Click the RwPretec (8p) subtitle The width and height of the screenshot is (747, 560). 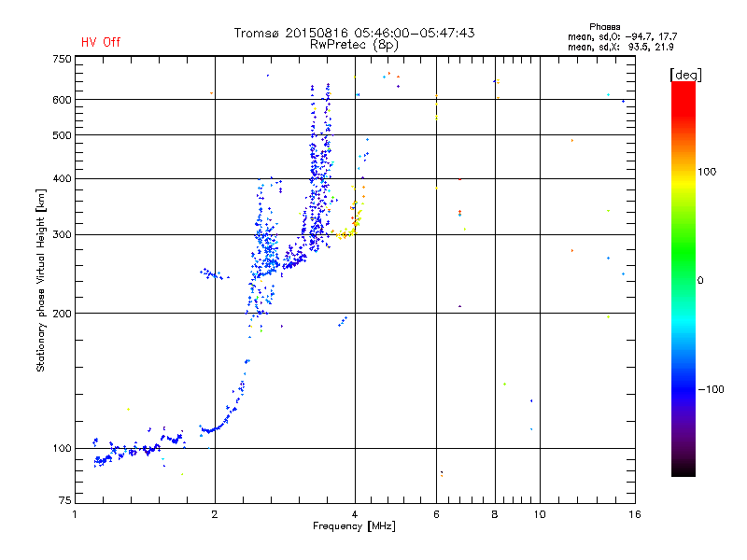pyautogui.click(x=354, y=45)
